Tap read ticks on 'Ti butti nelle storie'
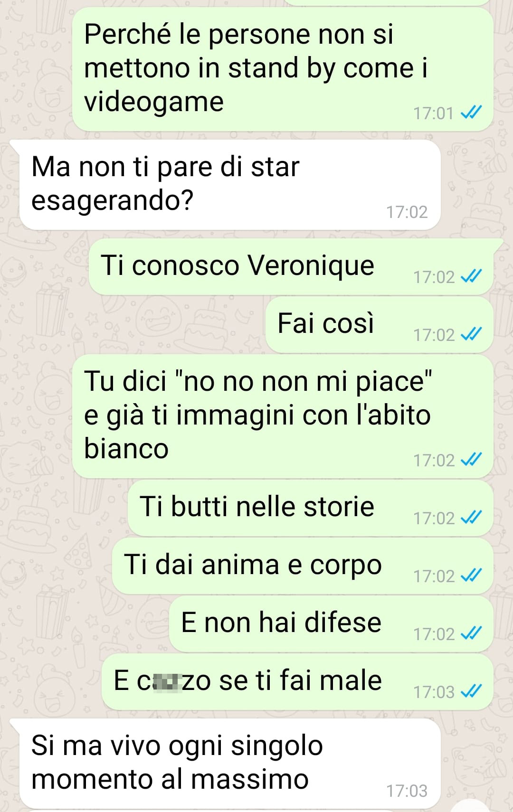This screenshot has width=513, height=812. 471,518
